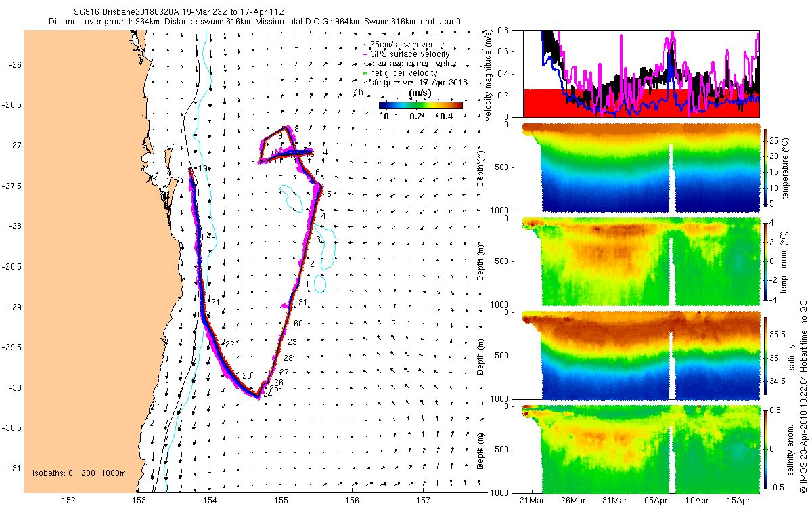This screenshot has height=508, width=812.
Task: Click the 'Depth (m)' label of the temperature panel
Action: (x=481, y=169)
